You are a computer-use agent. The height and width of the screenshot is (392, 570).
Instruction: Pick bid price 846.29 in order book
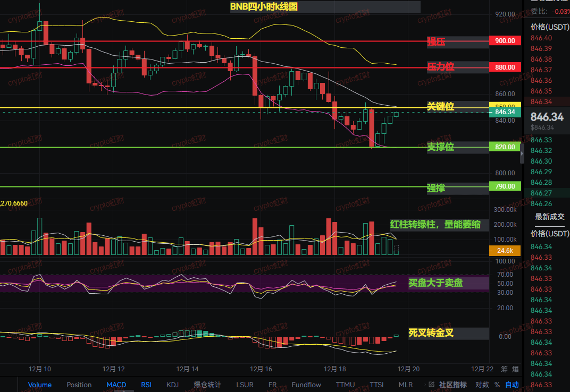click(541, 172)
